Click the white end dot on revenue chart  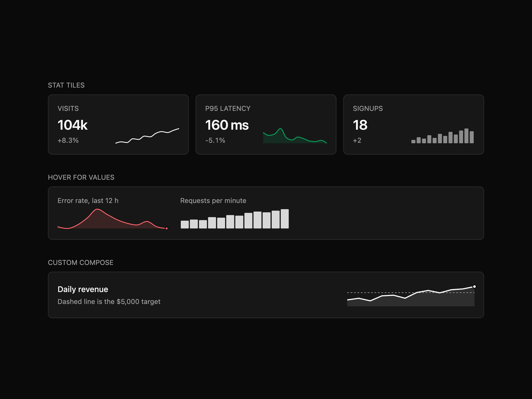tap(474, 287)
